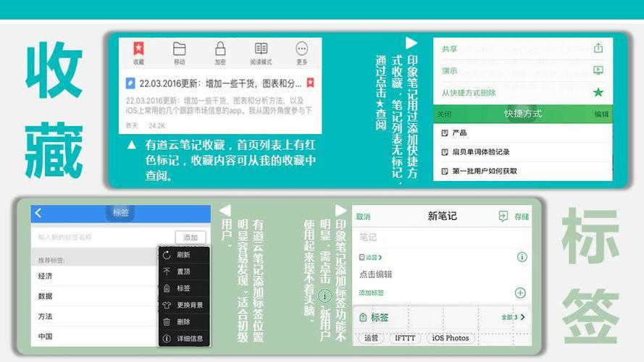
Task: Choose 标签 in the dark menu
Action: 184,289
